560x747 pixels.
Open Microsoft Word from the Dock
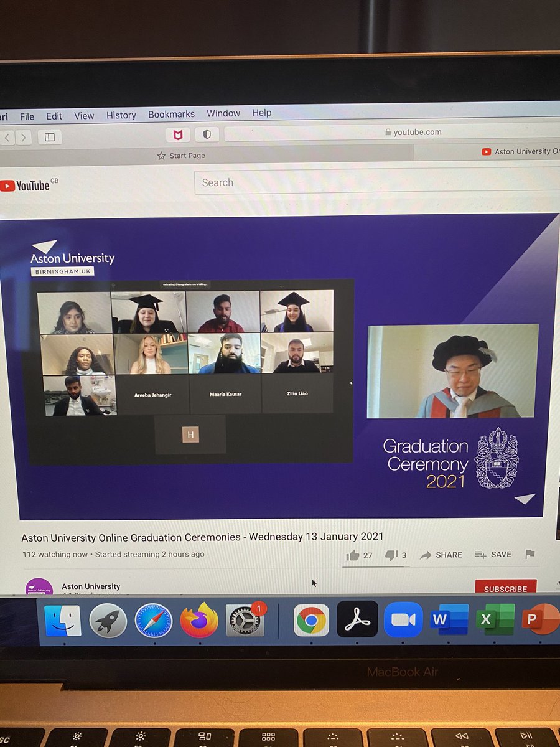click(448, 619)
